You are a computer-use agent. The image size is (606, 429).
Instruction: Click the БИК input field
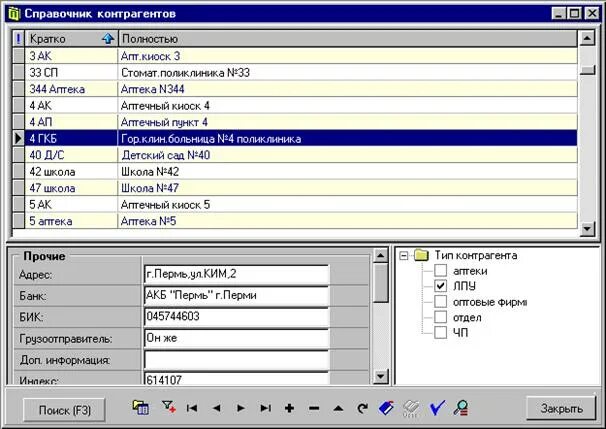237,317
